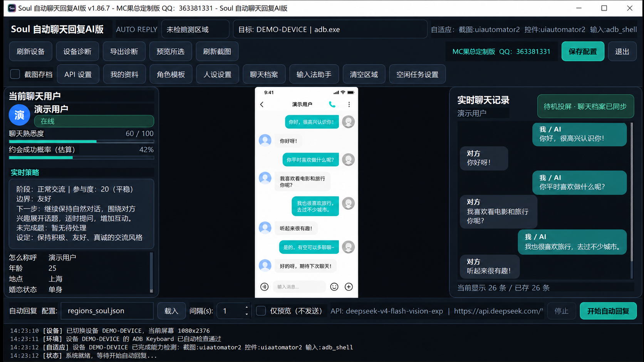Image resolution: width=644 pixels, height=362 pixels.
Task: Open the 目标: DEMO-DEVICE device selector
Action: click(x=330, y=29)
